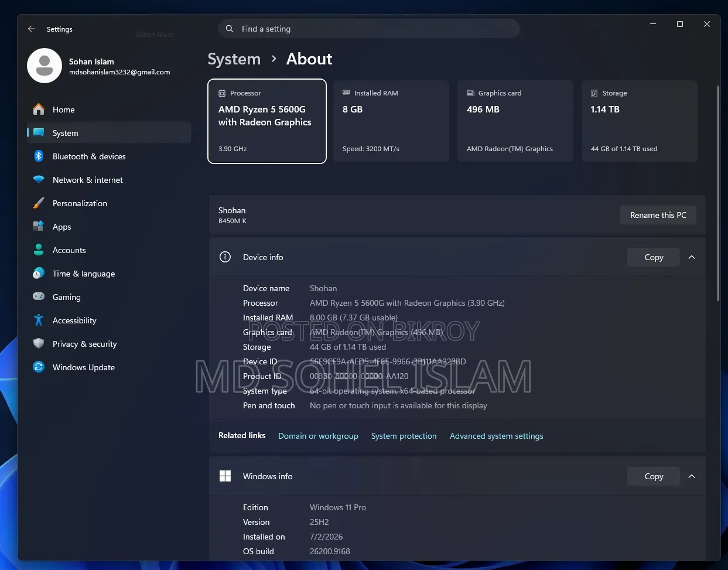This screenshot has height=570, width=728.
Task: Select the Installed RAM summary card
Action: [391, 121]
